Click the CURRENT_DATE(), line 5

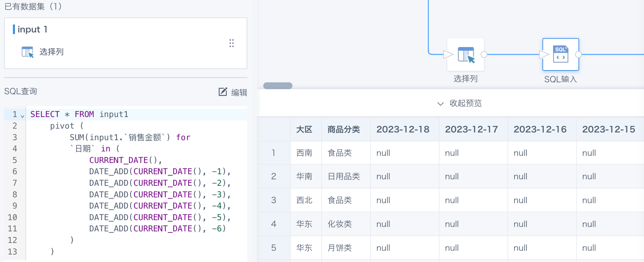click(126, 160)
